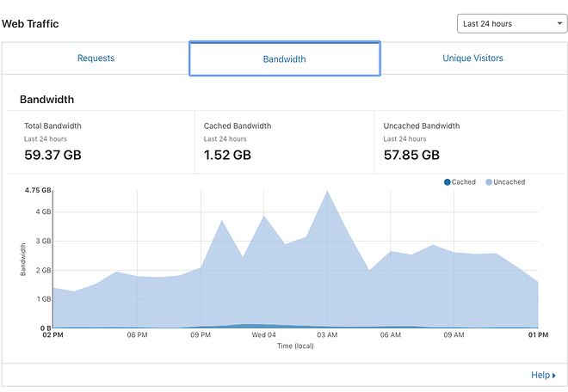This screenshot has height=392, width=568.
Task: Click the 03 AM peak on the chart
Action: (x=328, y=191)
